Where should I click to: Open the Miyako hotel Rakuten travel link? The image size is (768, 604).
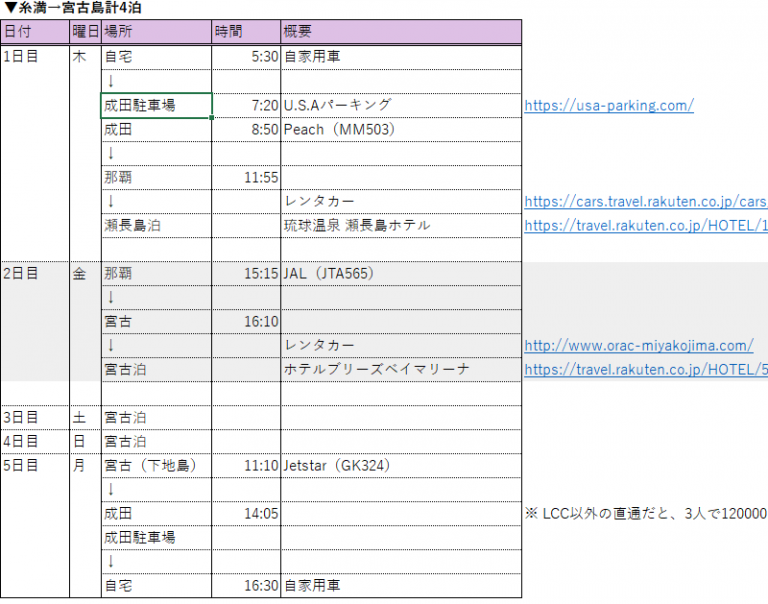coord(645,370)
